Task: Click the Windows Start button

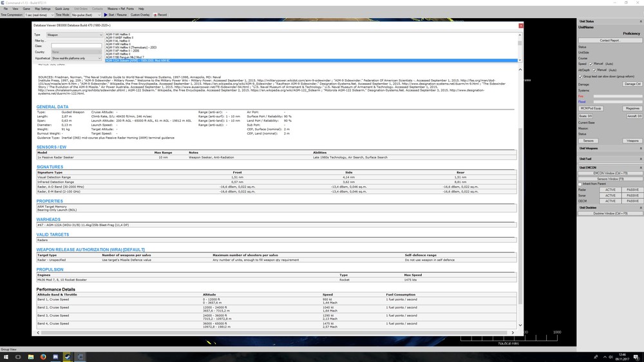Action: pyautogui.click(x=5, y=356)
